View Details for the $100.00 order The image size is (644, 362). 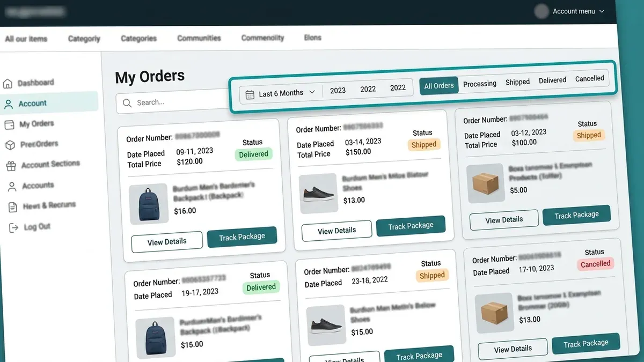click(x=504, y=220)
